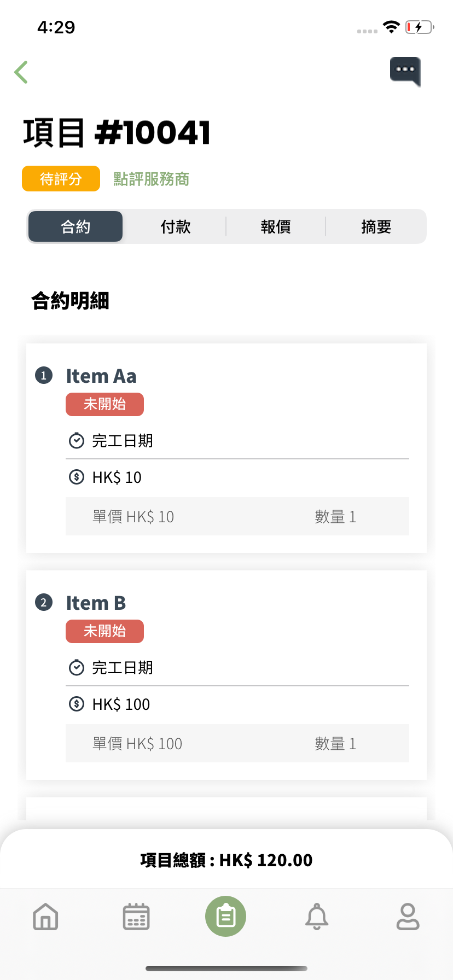Open notifications bell icon
This screenshot has height=980, width=453.
click(x=317, y=917)
